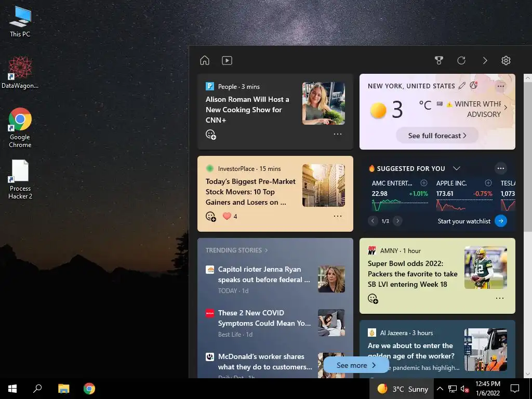
Task: Open Super Bowl odds 2022 headline
Action: (x=412, y=274)
